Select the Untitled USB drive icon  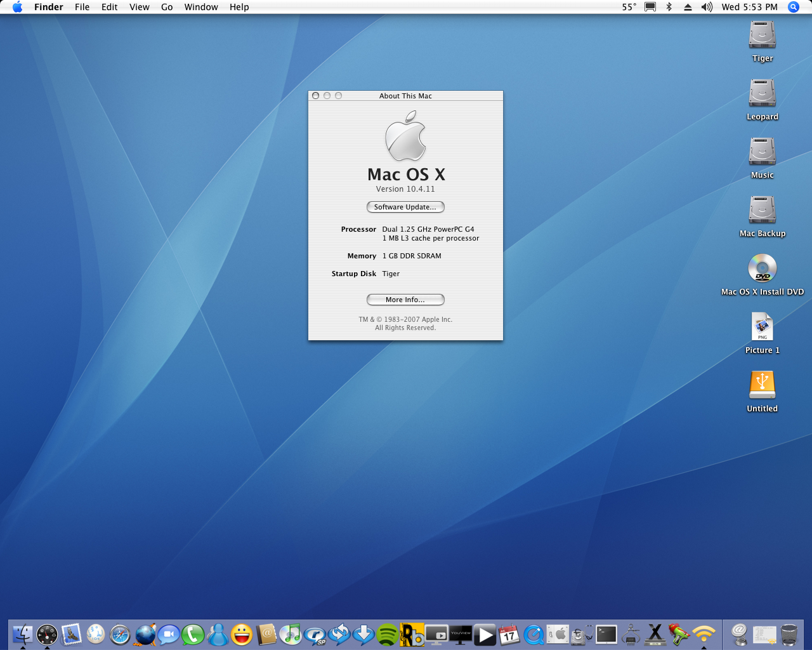763,385
